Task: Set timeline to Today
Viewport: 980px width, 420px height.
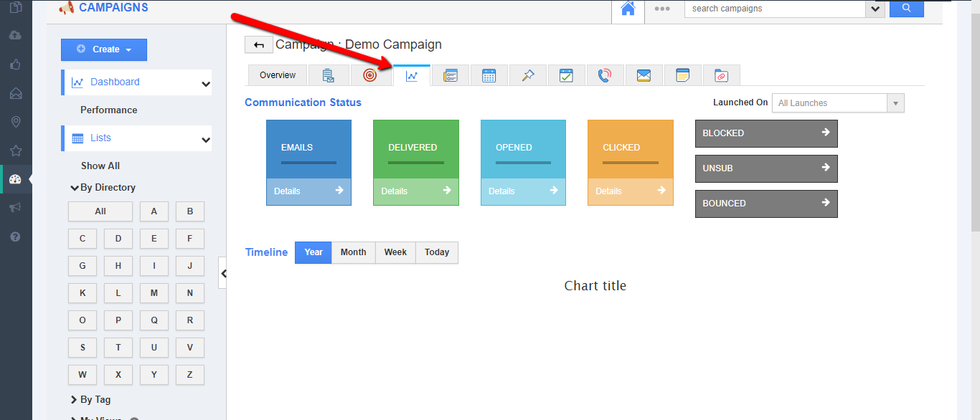Action: pyautogui.click(x=436, y=252)
